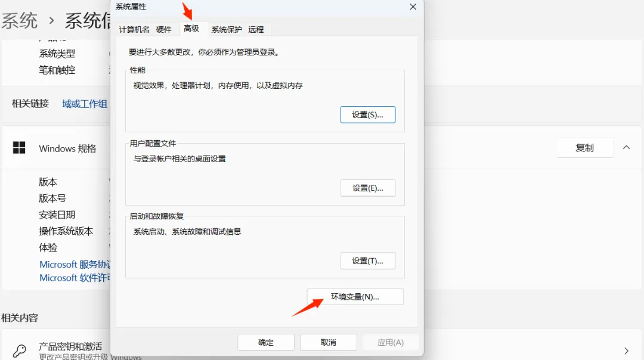This screenshot has width=644, height=360.
Task: Click the 系统 breadcrumb at top left
Action: [x=20, y=19]
